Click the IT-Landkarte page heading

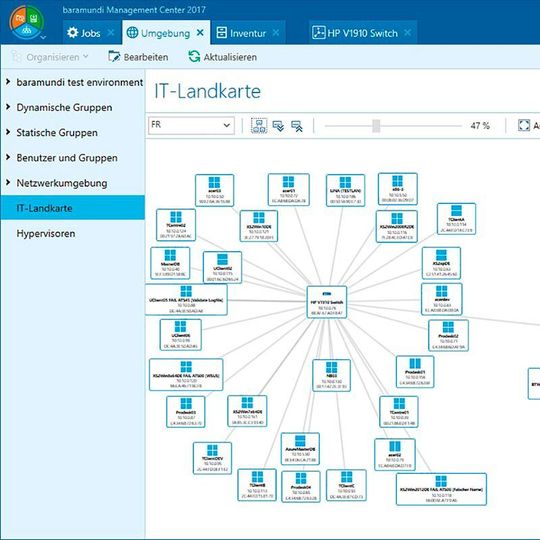pyautogui.click(x=207, y=91)
